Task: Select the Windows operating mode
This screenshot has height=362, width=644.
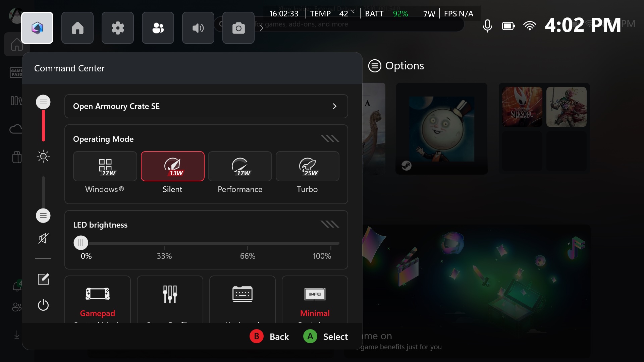Action: point(105,167)
